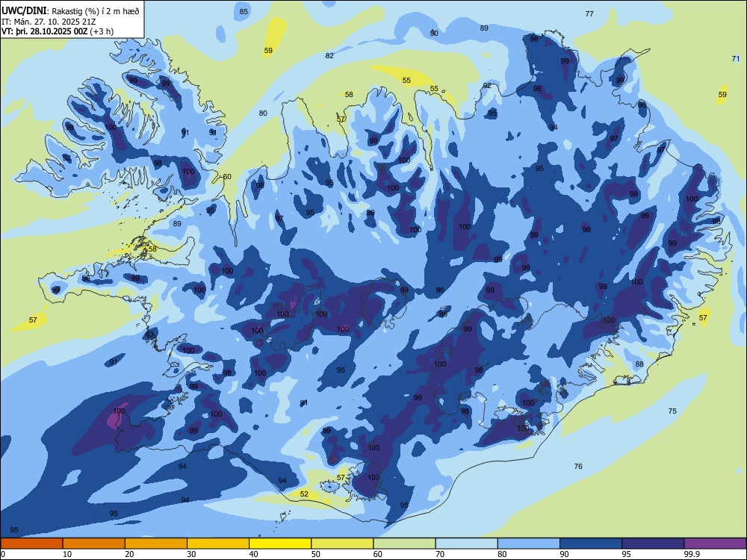Click the navy 95–99.9 legend swatch
747x560 pixels.
click(653, 544)
